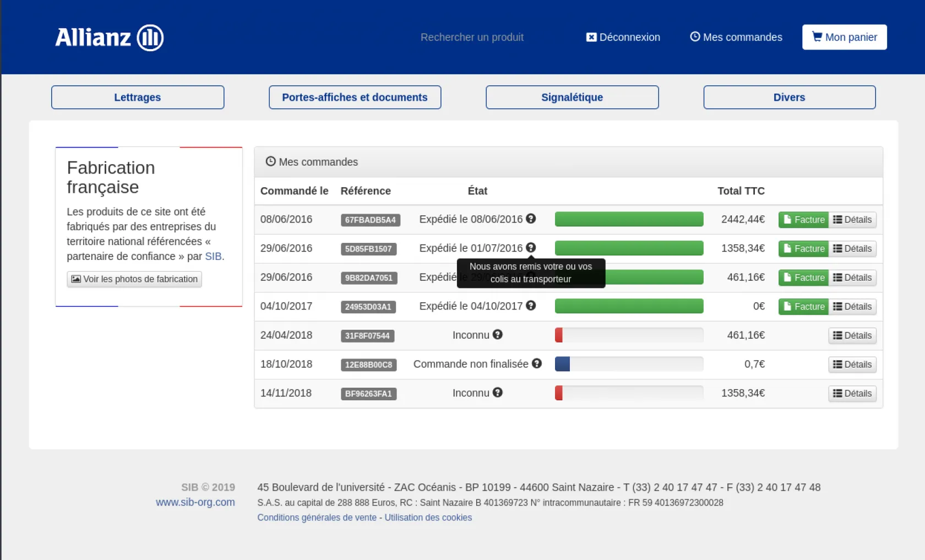
Task: Open the Divers category
Action: [789, 97]
